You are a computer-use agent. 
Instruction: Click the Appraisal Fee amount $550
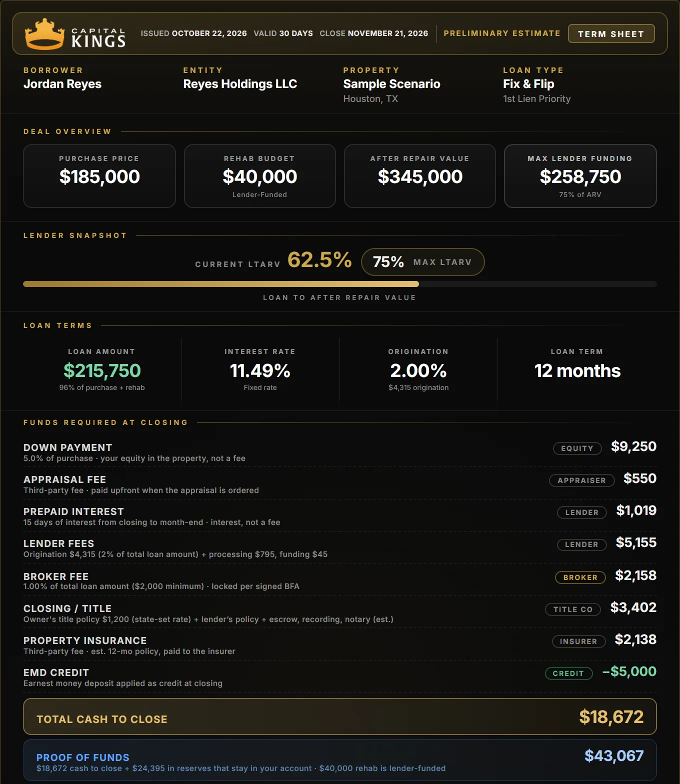tap(640, 478)
